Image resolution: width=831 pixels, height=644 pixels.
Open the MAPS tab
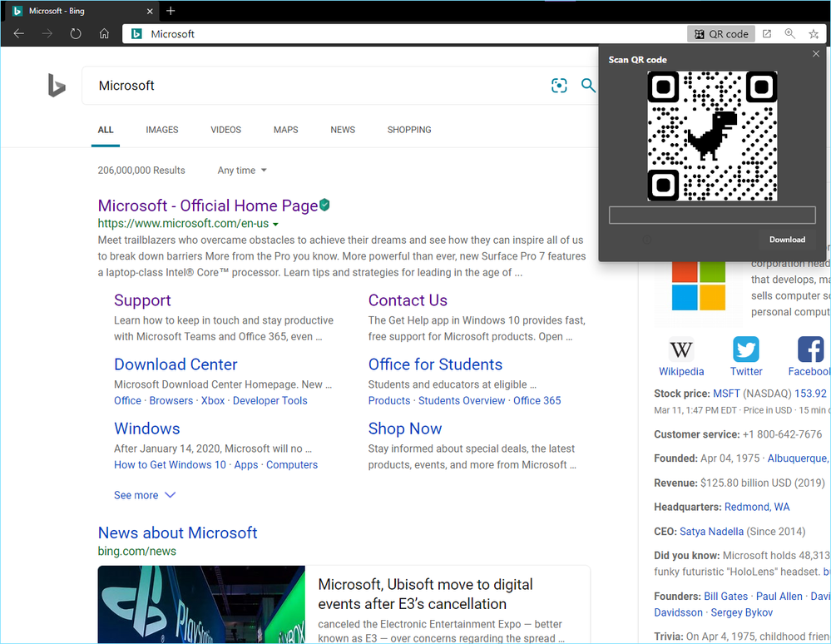[x=285, y=130]
